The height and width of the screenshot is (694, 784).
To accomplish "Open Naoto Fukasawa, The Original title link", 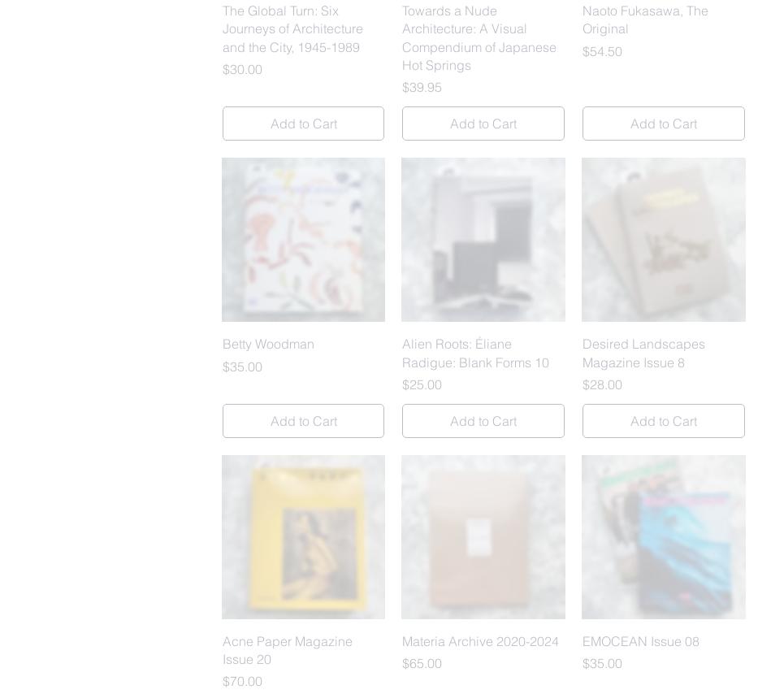I will [645, 20].
